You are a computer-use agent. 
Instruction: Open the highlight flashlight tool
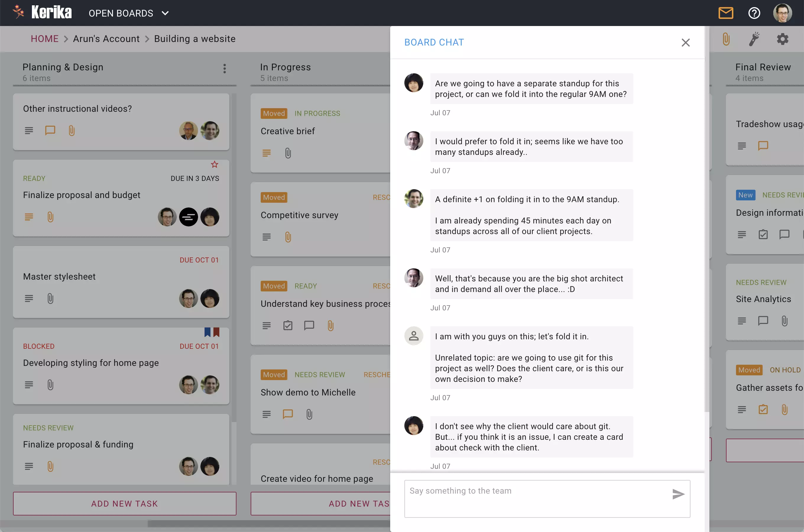point(754,39)
